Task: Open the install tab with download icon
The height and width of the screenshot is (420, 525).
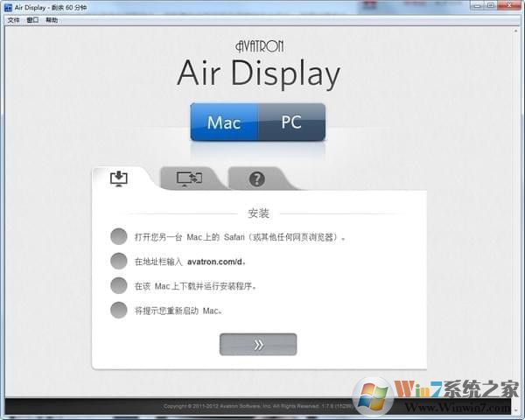Action: pyautogui.click(x=119, y=178)
